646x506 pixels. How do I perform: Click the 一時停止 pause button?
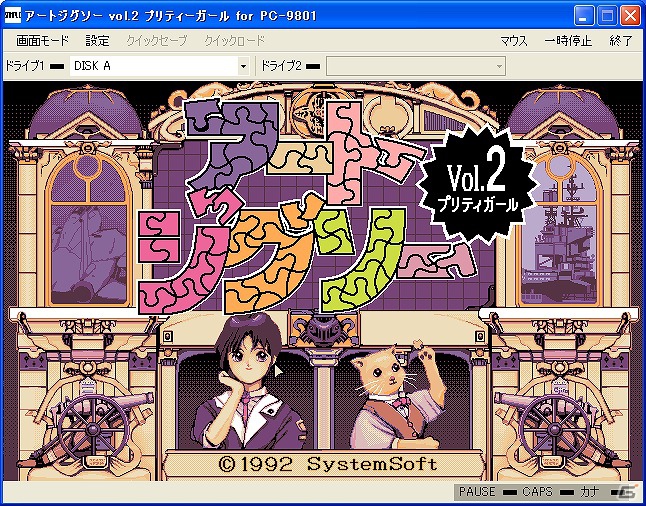[568, 41]
